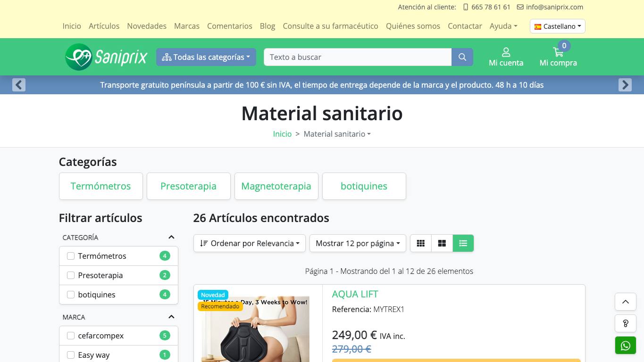Open Magnetoterapia category card

[x=276, y=186]
